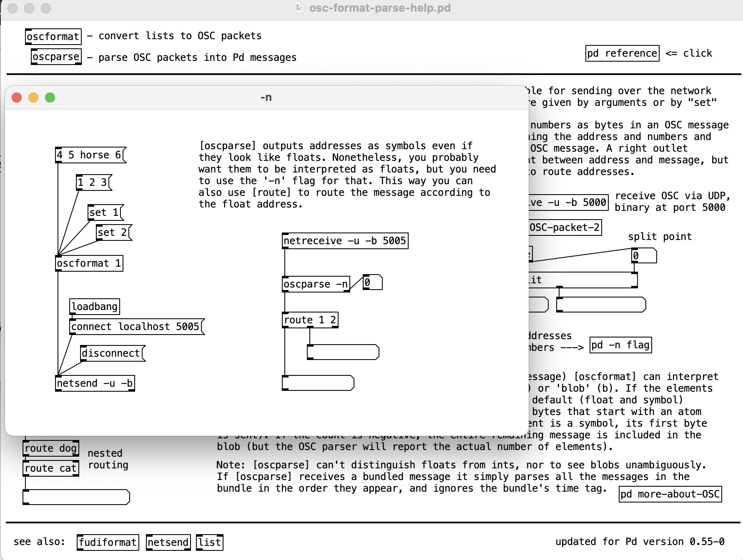Screen dimensions: 743x560
Task: Close the '-n' subpatch window
Action: coord(17,97)
